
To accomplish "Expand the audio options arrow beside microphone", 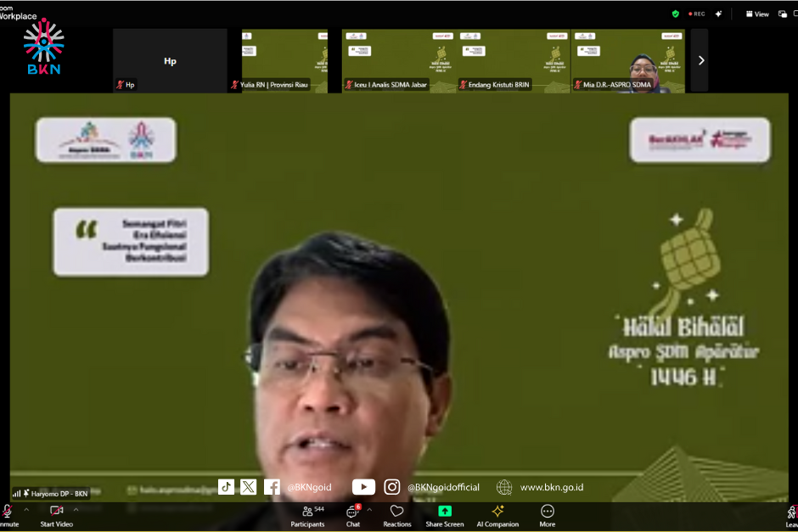I will tap(26, 510).
